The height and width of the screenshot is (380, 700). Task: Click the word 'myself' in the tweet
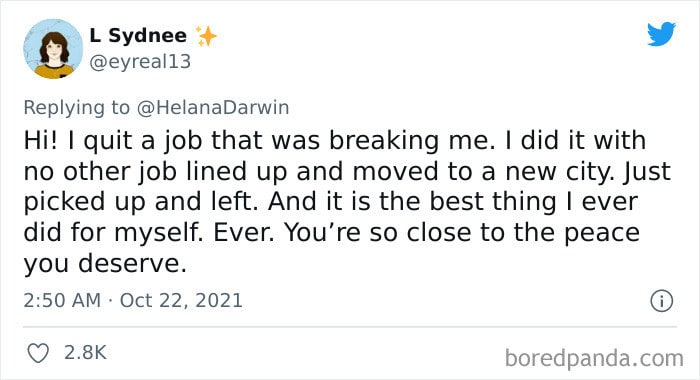(154, 233)
